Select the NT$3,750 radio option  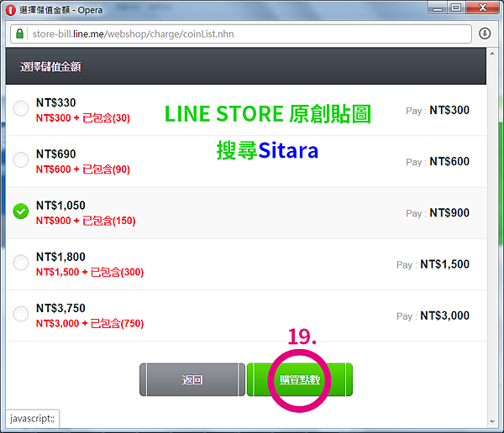pyautogui.click(x=21, y=314)
